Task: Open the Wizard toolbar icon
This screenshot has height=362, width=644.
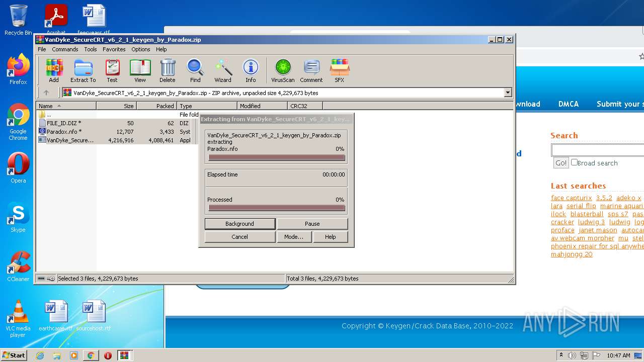Action: point(223,70)
